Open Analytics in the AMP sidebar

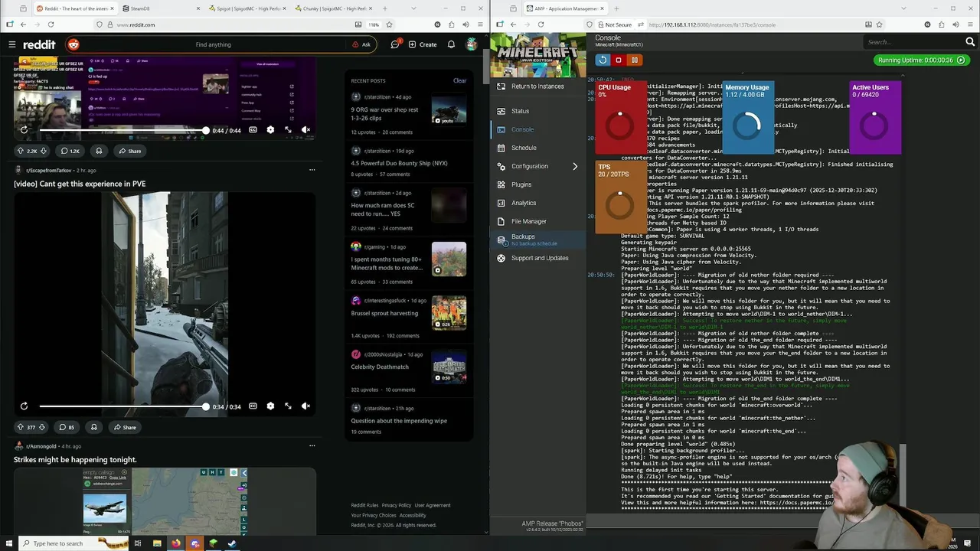point(537,203)
